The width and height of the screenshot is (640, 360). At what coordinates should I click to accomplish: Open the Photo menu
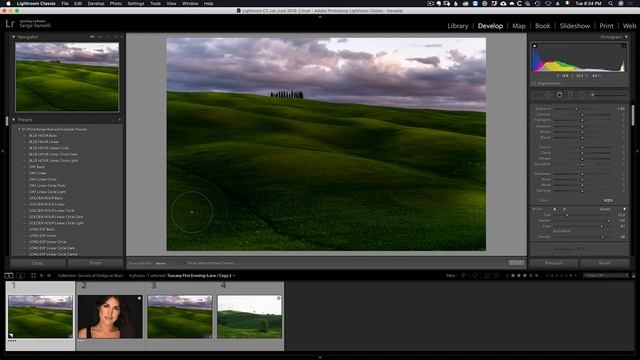pyautogui.click(x=116, y=3)
